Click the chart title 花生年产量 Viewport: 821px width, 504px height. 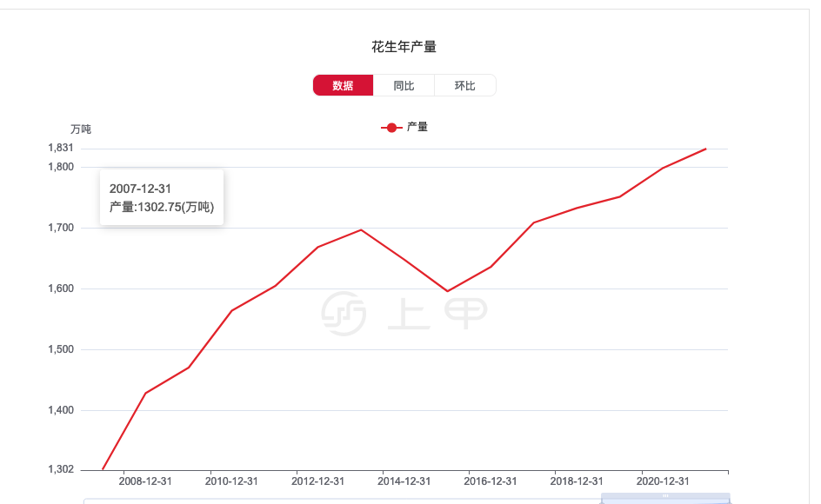click(405, 45)
